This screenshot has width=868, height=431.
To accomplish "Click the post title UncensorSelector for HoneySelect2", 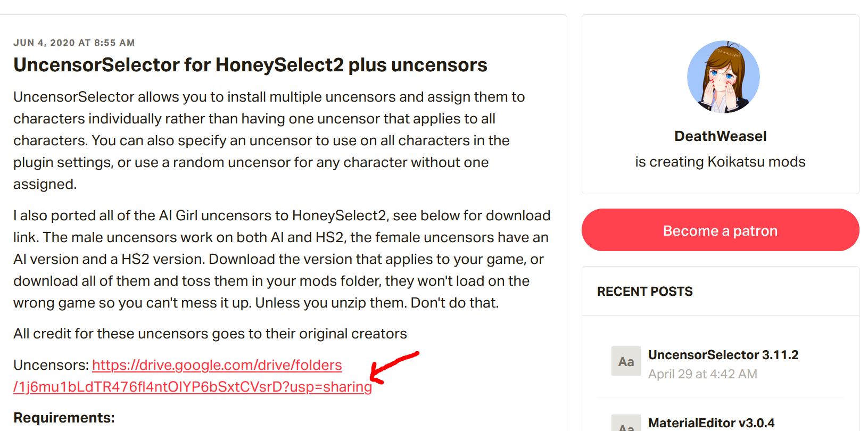I will (x=250, y=65).
